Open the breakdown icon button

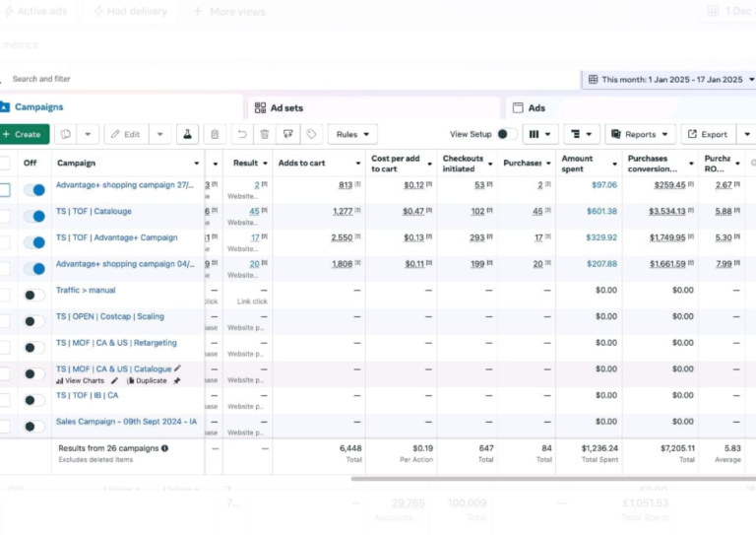click(x=581, y=134)
